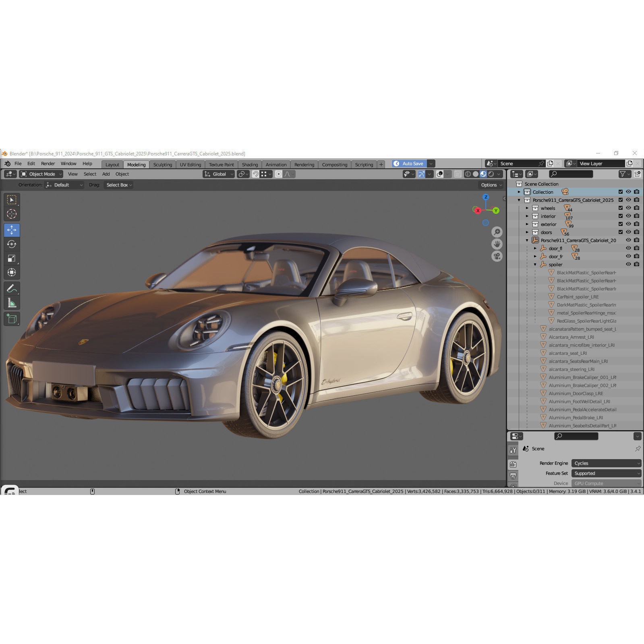Open the Options dropdown
Screen dimensions: 644x644
[491, 185]
